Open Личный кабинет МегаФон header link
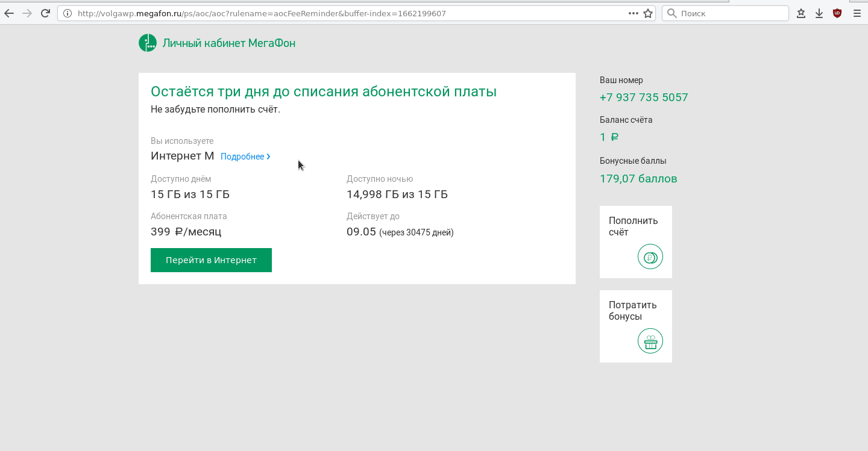 coord(229,43)
